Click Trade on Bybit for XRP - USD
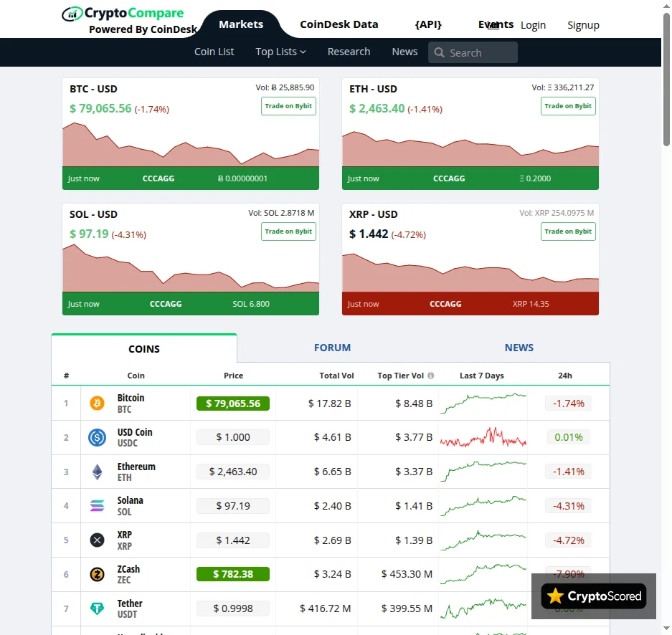 (x=568, y=231)
